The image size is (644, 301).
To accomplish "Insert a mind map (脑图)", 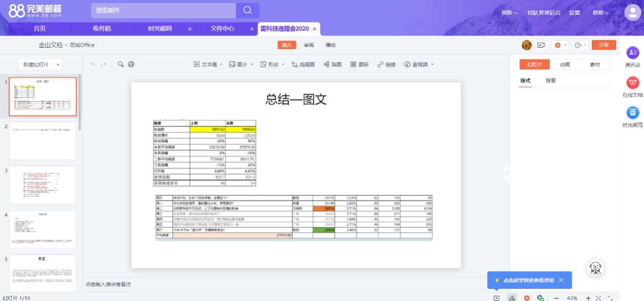I will pos(332,64).
